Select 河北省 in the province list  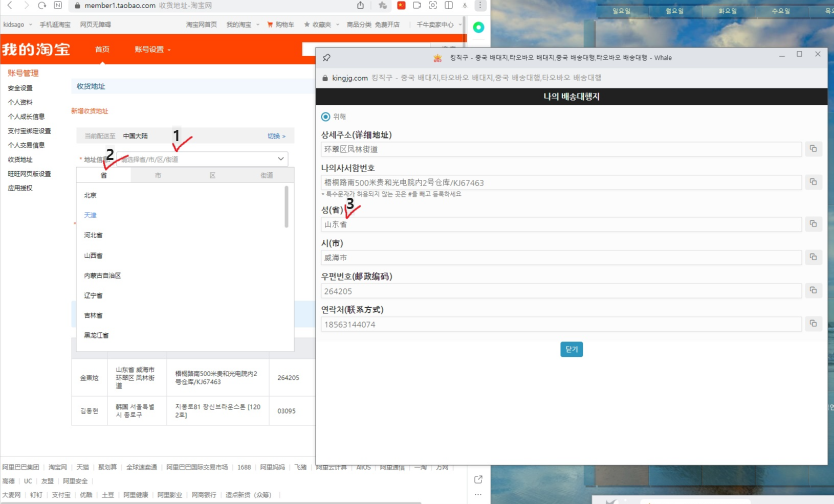93,235
